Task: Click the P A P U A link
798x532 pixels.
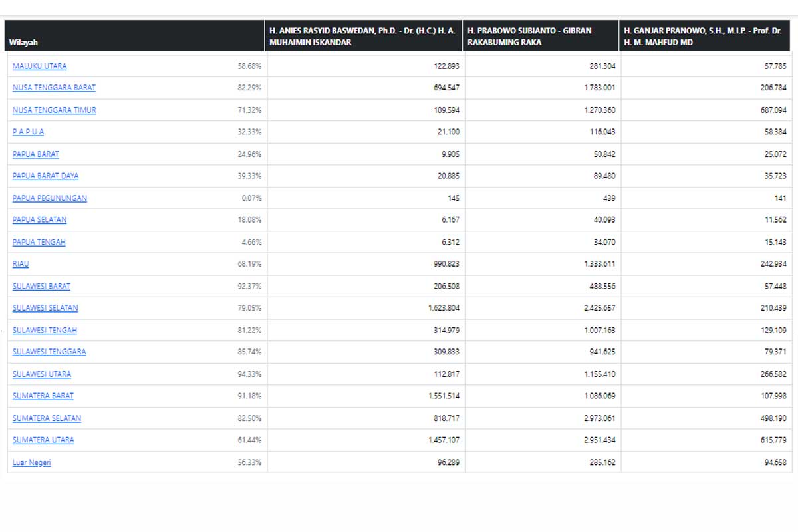Action: click(28, 132)
